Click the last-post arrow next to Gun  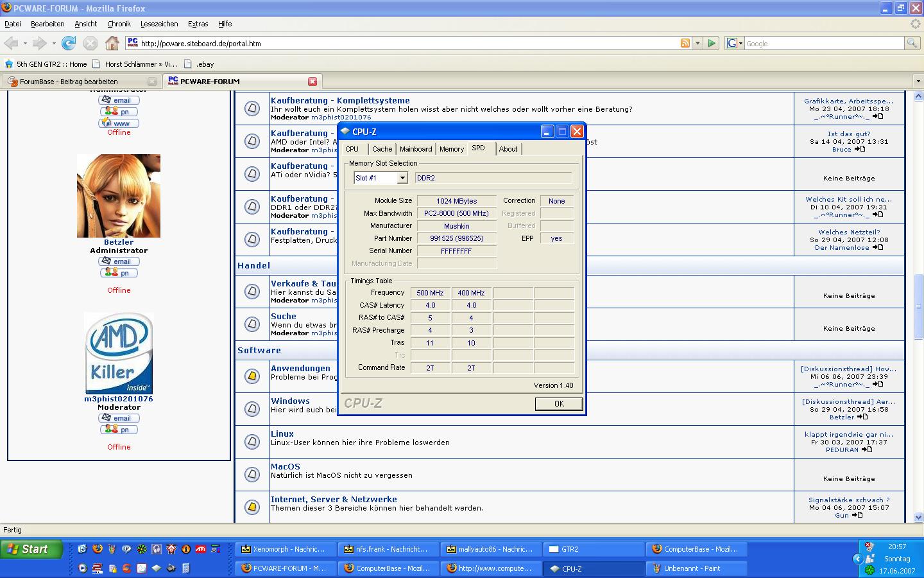click(857, 515)
